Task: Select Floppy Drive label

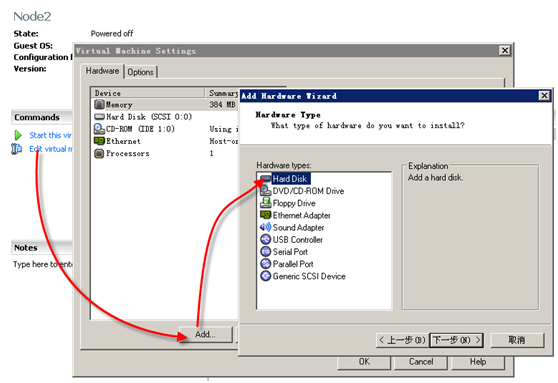Action: click(294, 203)
